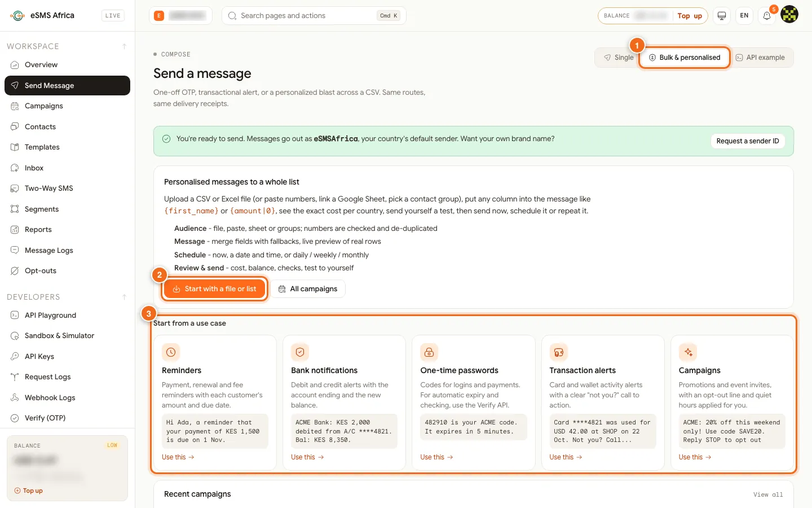The width and height of the screenshot is (812, 508).
Task: Open API Playground
Action: [x=67, y=316]
